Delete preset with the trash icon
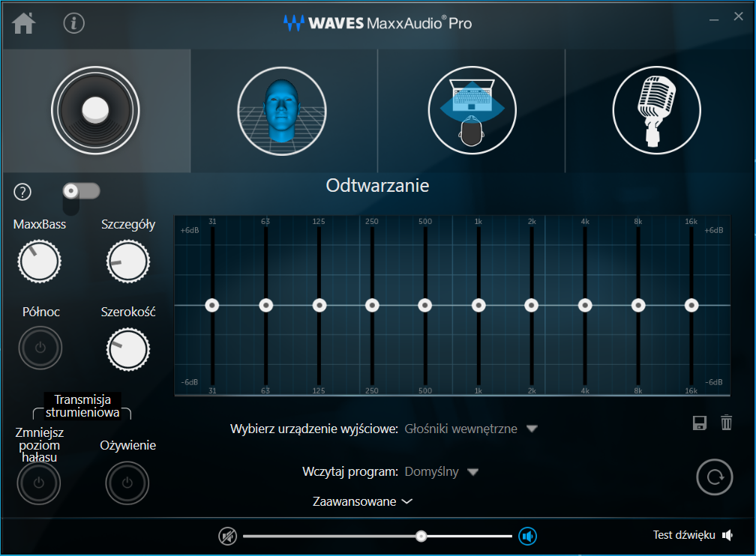Viewport: 756px width, 556px height. tap(727, 423)
